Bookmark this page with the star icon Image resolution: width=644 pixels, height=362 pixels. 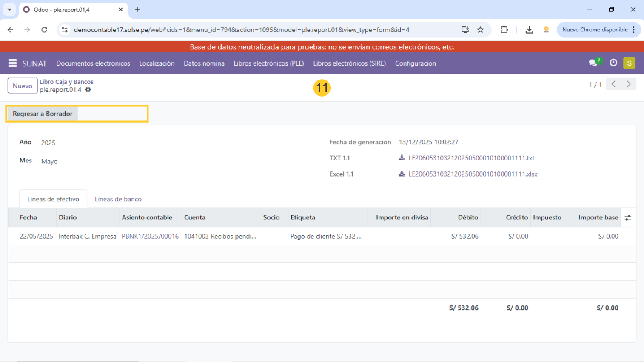click(x=480, y=30)
